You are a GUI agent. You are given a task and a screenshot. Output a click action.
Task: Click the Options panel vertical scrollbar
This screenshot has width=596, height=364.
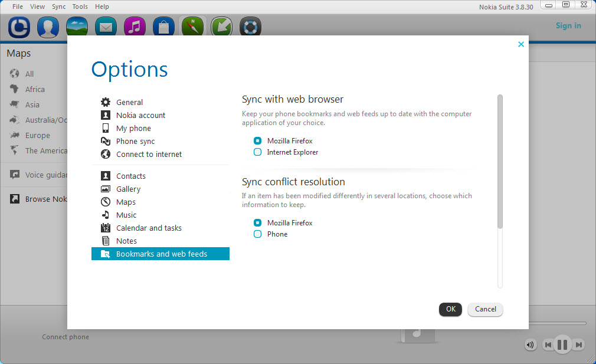pyautogui.click(x=500, y=162)
